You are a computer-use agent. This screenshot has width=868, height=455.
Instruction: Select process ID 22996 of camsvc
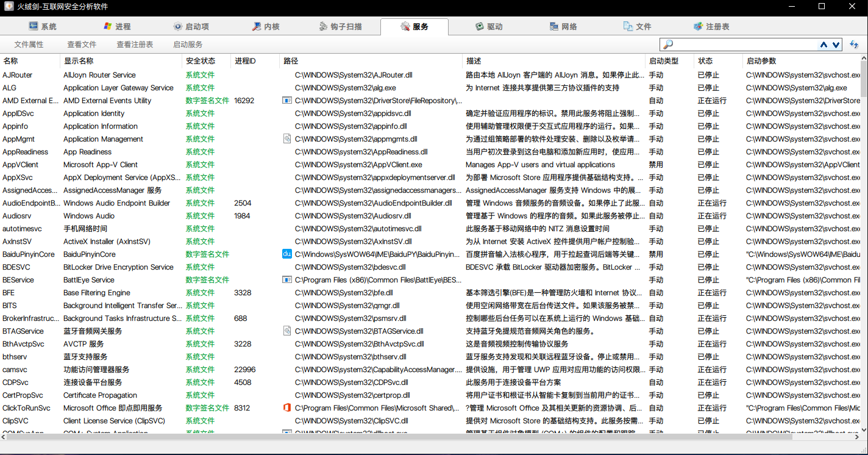245,370
